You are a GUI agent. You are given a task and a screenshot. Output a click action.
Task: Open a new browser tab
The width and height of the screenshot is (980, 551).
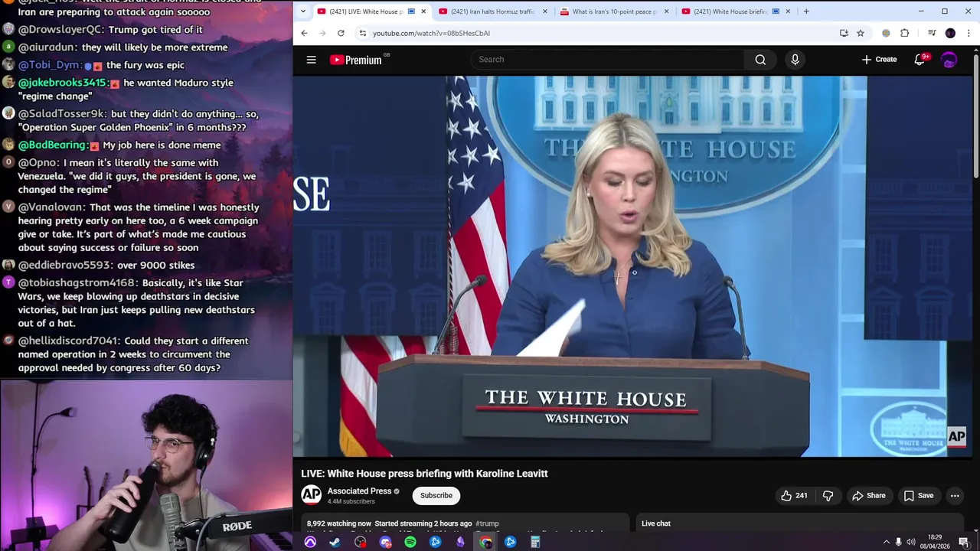pos(806,11)
